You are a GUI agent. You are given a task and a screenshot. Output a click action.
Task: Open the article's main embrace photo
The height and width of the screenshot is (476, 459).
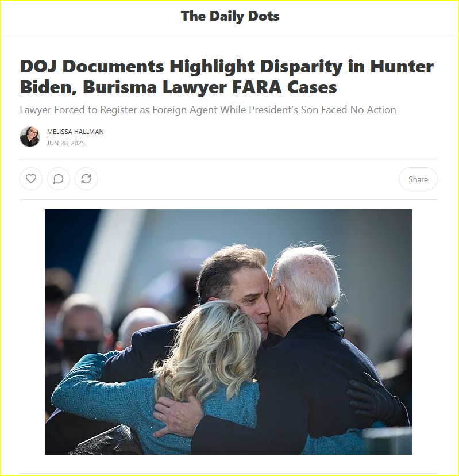tap(229, 332)
